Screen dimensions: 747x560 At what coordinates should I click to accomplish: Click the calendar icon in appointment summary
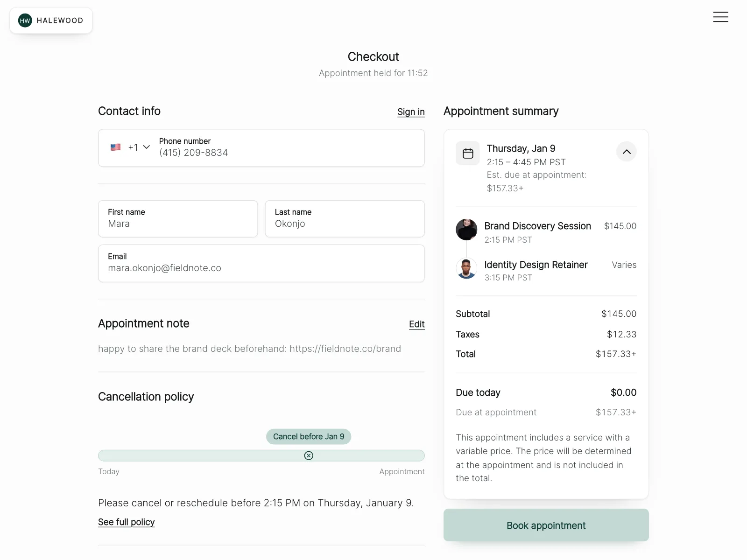pos(468,153)
